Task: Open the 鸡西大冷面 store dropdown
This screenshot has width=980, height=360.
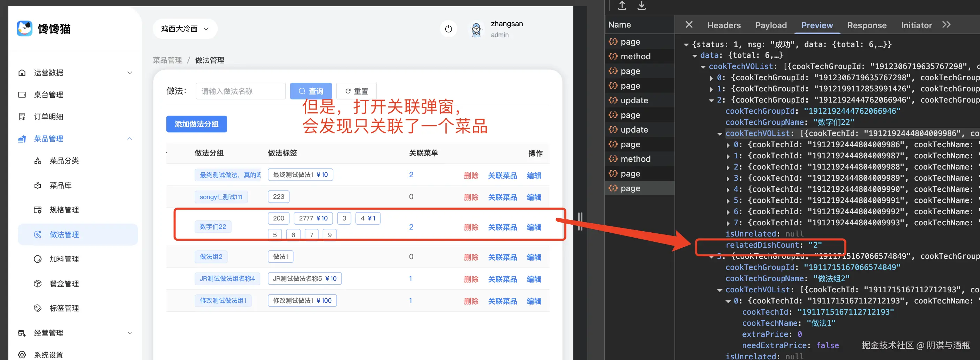Action: (x=185, y=29)
